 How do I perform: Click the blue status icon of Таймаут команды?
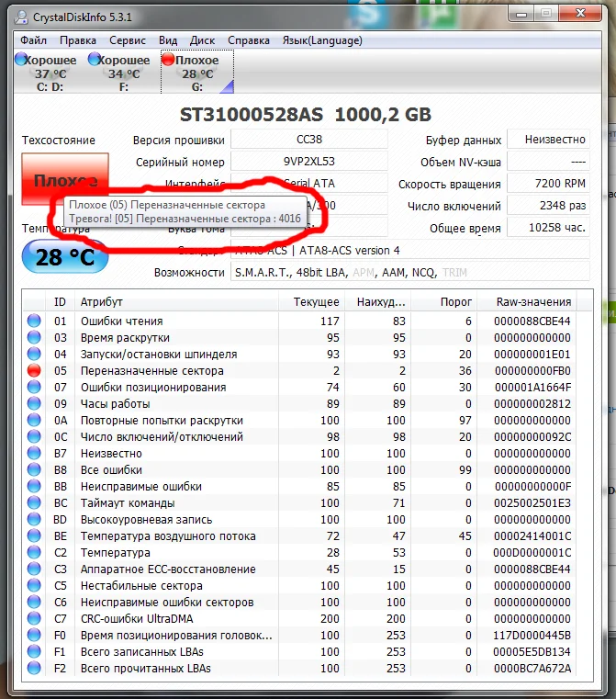[x=34, y=502]
